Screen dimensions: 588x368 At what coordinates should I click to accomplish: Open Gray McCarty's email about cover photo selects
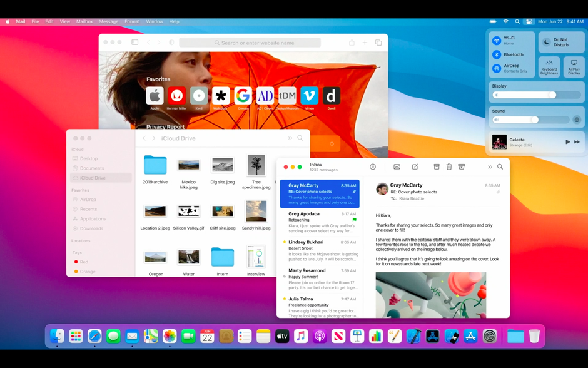(320, 191)
